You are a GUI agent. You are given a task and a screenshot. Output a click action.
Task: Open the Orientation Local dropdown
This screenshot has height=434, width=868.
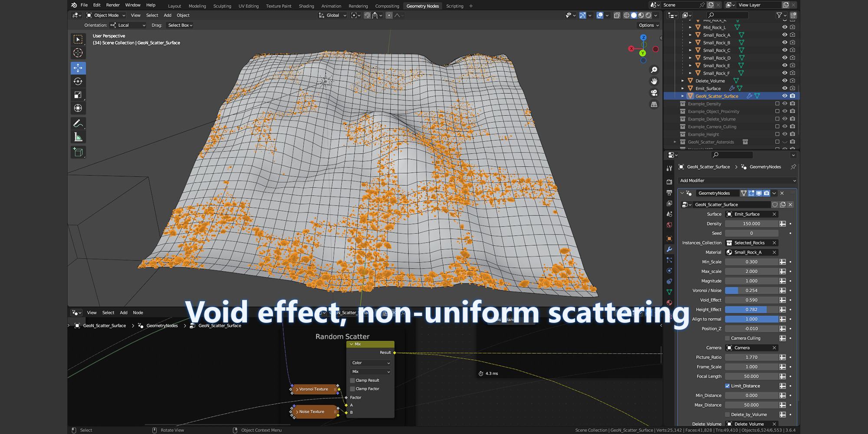tap(128, 25)
